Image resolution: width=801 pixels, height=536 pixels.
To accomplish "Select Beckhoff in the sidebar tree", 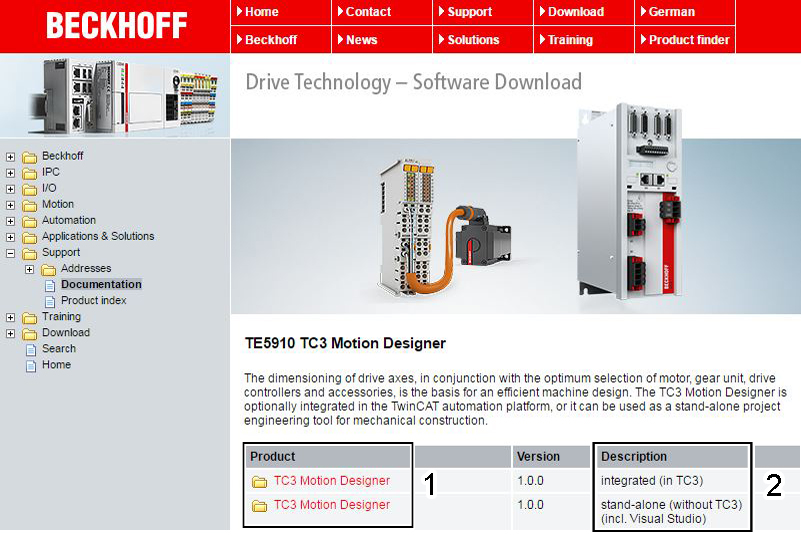I will (62, 156).
